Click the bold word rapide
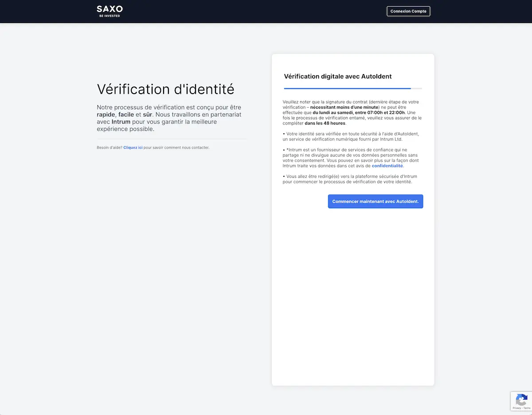This screenshot has width=532, height=415. (x=106, y=115)
